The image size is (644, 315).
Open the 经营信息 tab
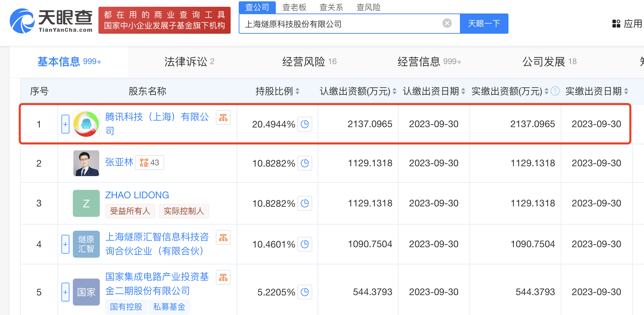click(429, 62)
